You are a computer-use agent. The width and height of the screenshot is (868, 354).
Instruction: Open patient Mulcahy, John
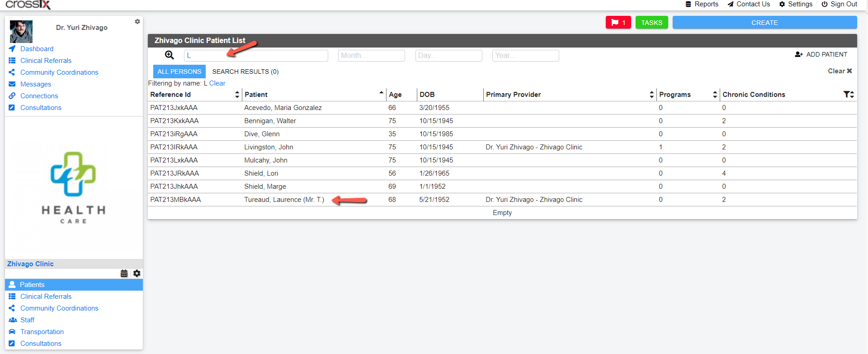[x=266, y=160]
